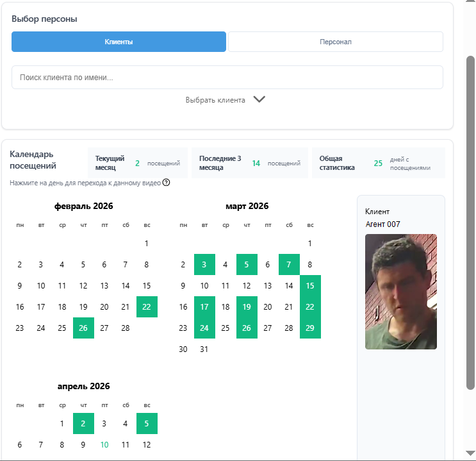This screenshot has width=476, height=461.
Task: Select April 5 visit day
Action: (x=147, y=423)
